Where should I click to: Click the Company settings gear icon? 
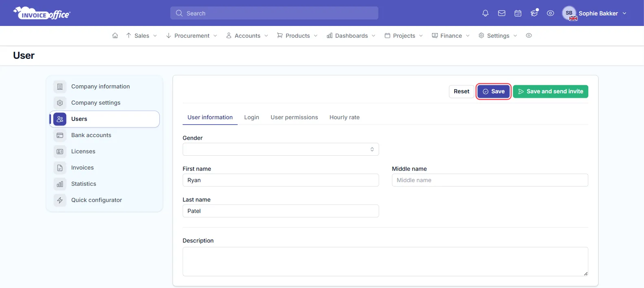pyautogui.click(x=60, y=103)
